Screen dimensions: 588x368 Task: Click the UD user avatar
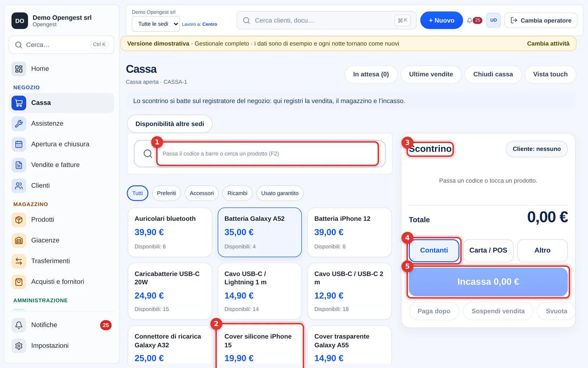pos(493,20)
